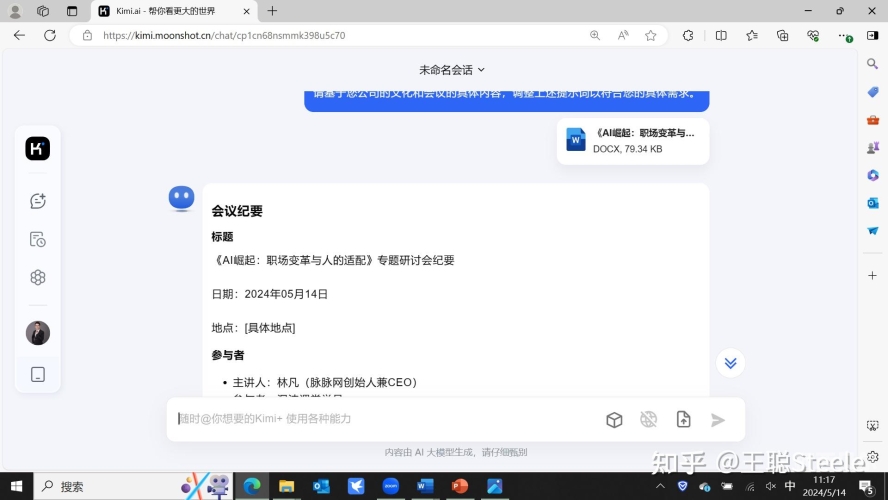888x500 pixels.
Task: Select the 会议纪要 heading text
Action: (237, 211)
